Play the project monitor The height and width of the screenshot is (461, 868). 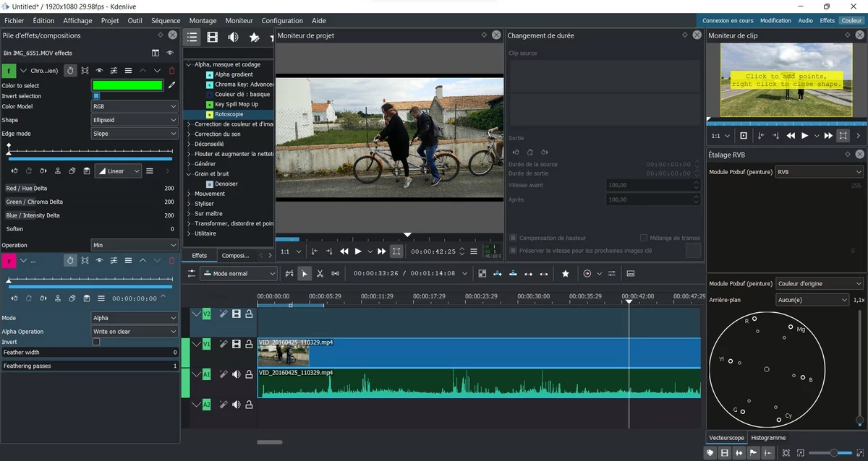357,251
